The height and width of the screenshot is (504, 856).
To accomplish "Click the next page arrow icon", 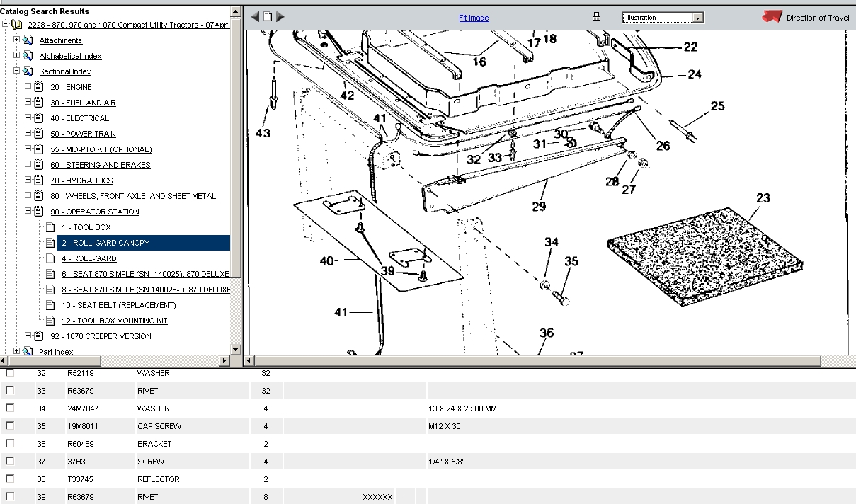I will (x=280, y=16).
